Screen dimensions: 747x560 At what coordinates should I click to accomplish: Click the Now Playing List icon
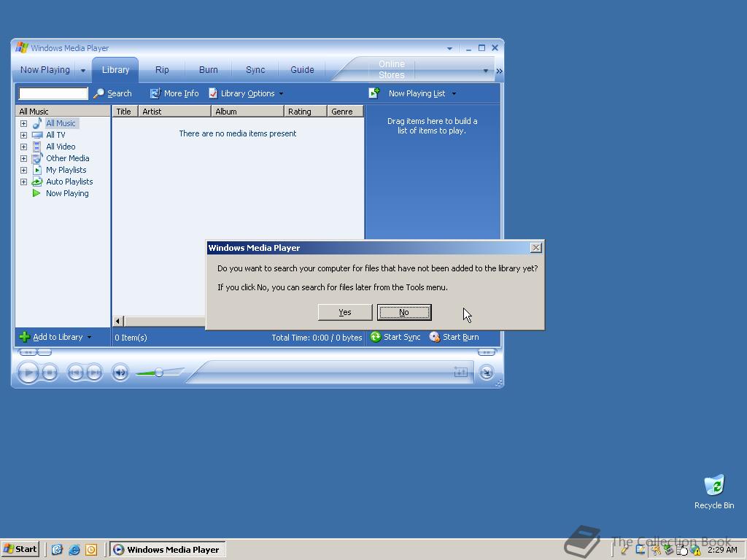point(374,93)
